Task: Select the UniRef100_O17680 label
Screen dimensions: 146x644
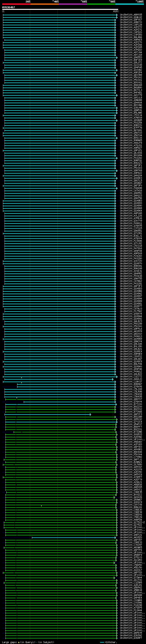Action: click(x=131, y=465)
